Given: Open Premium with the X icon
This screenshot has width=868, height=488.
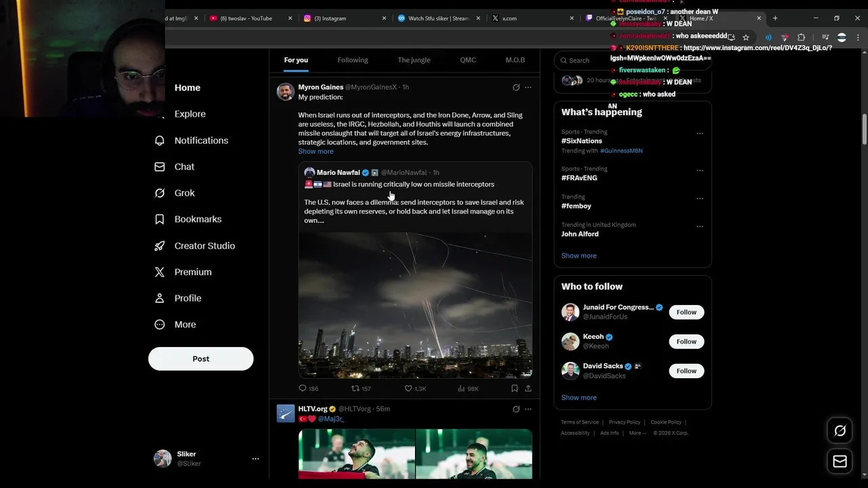Looking at the screenshot, I should click(x=159, y=272).
